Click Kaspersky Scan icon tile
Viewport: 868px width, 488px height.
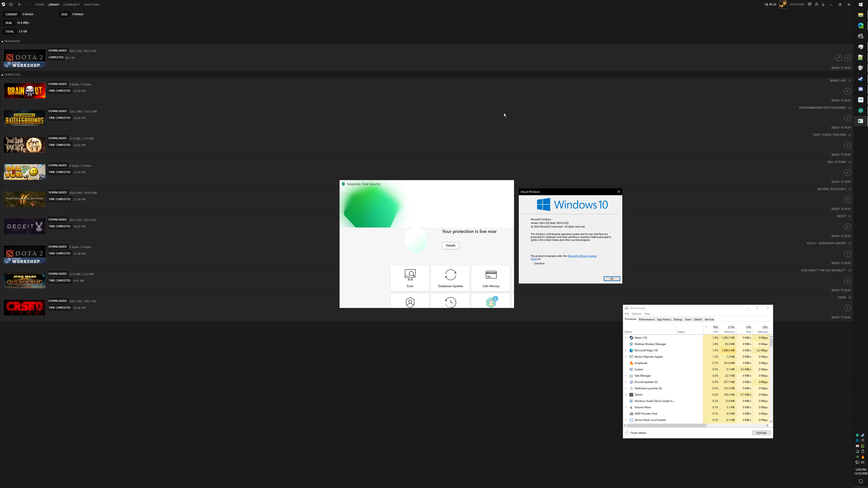point(410,278)
